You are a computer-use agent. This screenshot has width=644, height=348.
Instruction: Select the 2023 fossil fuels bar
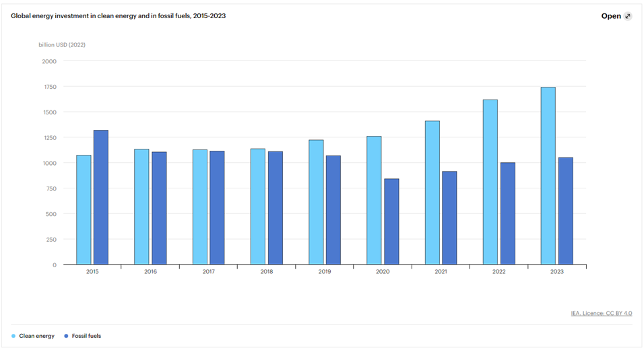click(566, 211)
